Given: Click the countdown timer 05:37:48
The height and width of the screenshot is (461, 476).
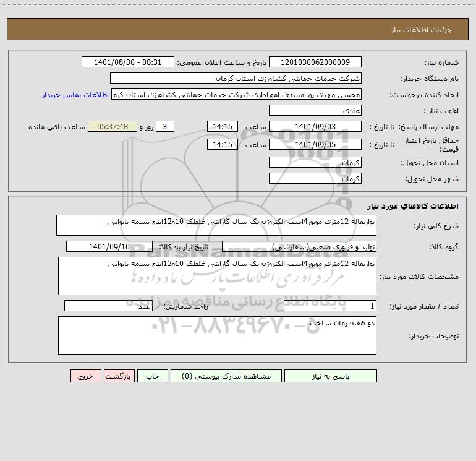Looking at the screenshot, I should pos(113,126).
